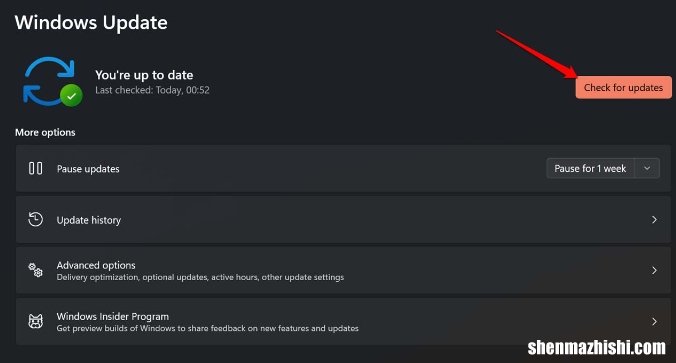Click the Pause updates label

coord(88,169)
